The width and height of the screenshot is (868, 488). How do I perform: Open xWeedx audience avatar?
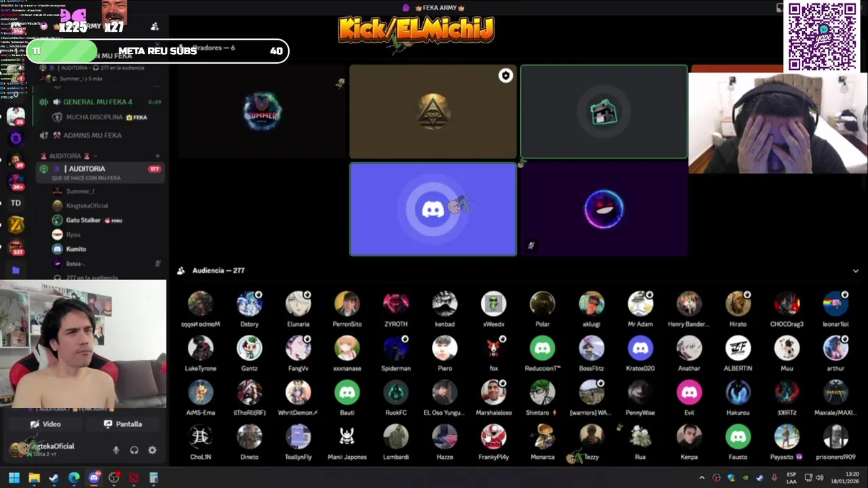(494, 304)
